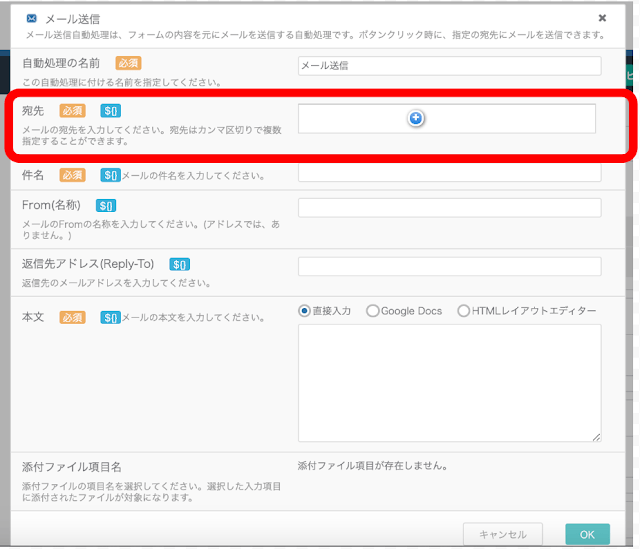Click the blue plus icon in the 宛先 field

pyautogui.click(x=416, y=118)
